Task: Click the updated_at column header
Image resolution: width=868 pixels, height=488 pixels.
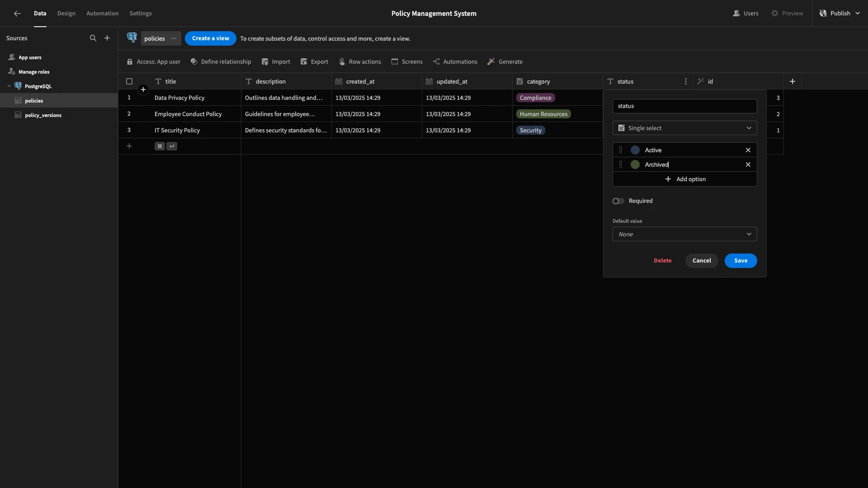Action: (x=467, y=81)
